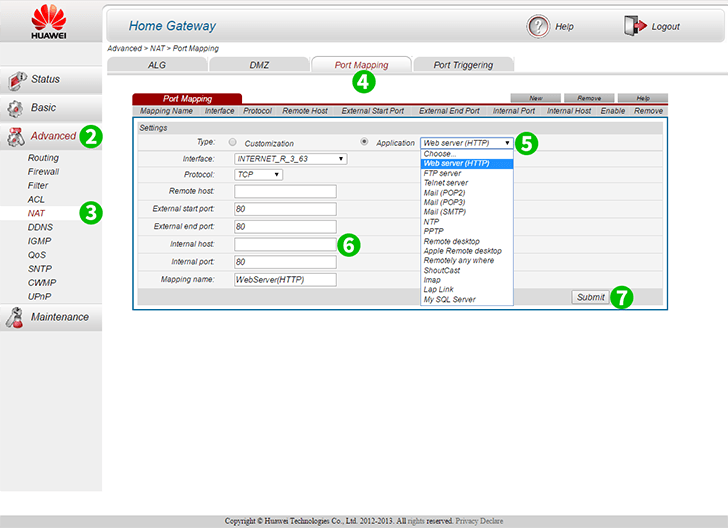Click the Maintenance sidebar icon
The height and width of the screenshot is (528, 728).
(x=15, y=318)
